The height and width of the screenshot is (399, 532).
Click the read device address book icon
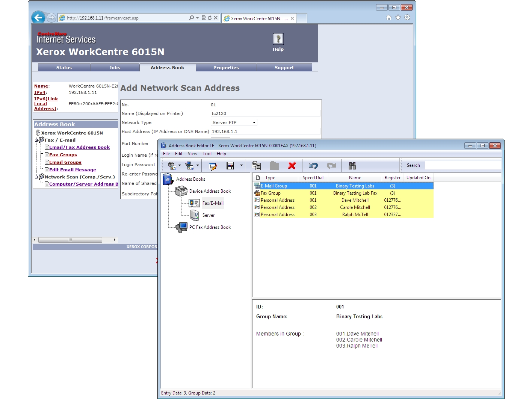tap(172, 166)
